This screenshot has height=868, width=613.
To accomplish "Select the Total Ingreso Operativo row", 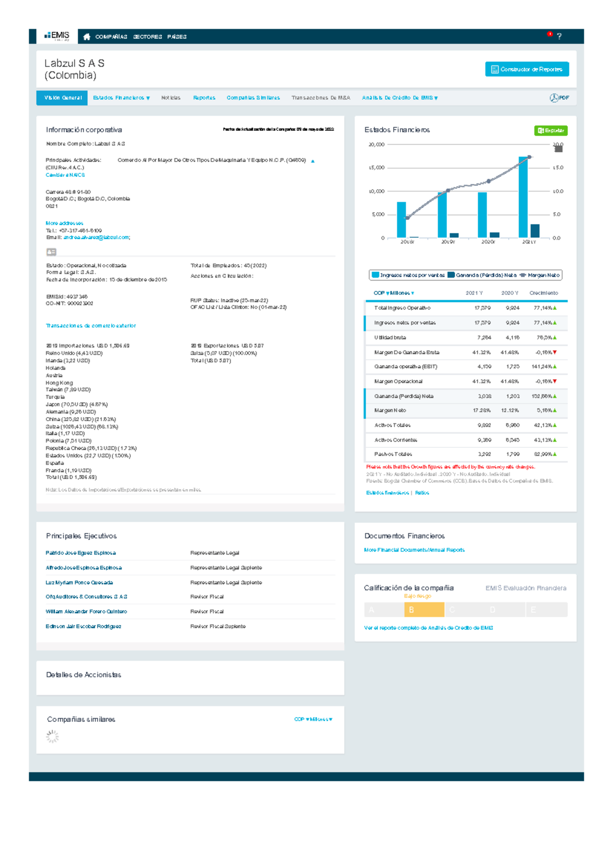I will click(466, 308).
